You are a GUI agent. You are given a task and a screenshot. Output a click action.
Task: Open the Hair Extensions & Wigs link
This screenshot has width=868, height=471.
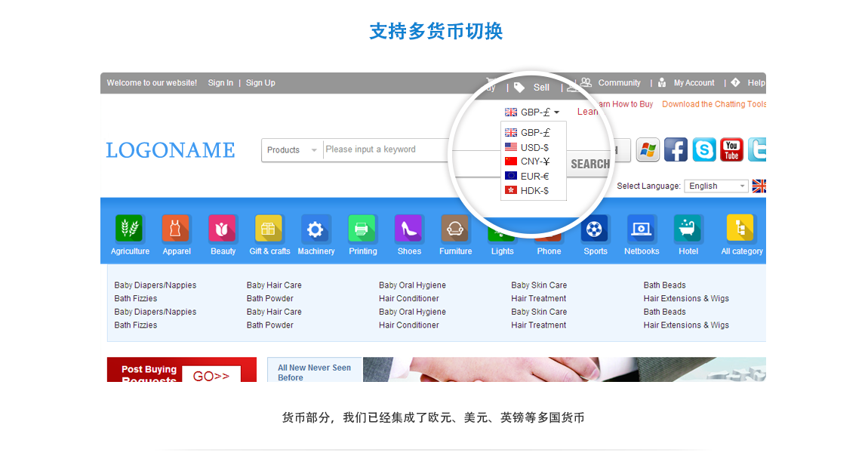point(686,299)
